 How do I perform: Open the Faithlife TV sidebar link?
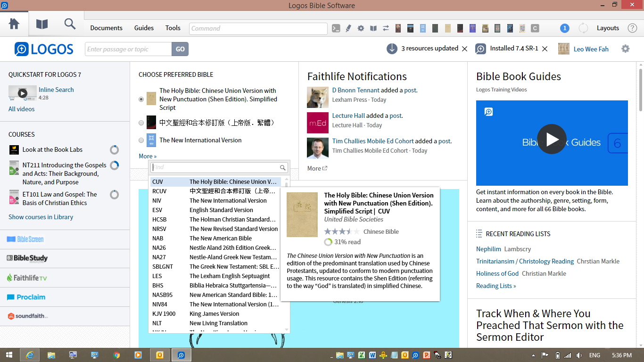27,278
